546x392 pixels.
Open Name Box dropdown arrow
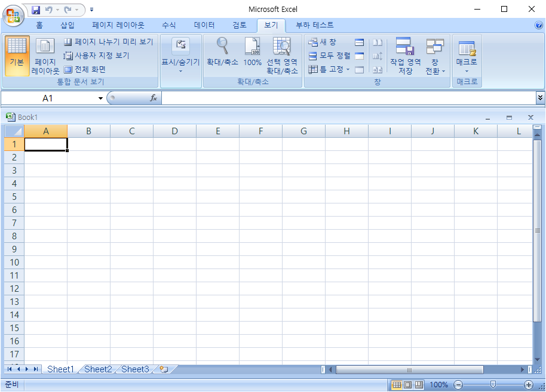pos(100,98)
